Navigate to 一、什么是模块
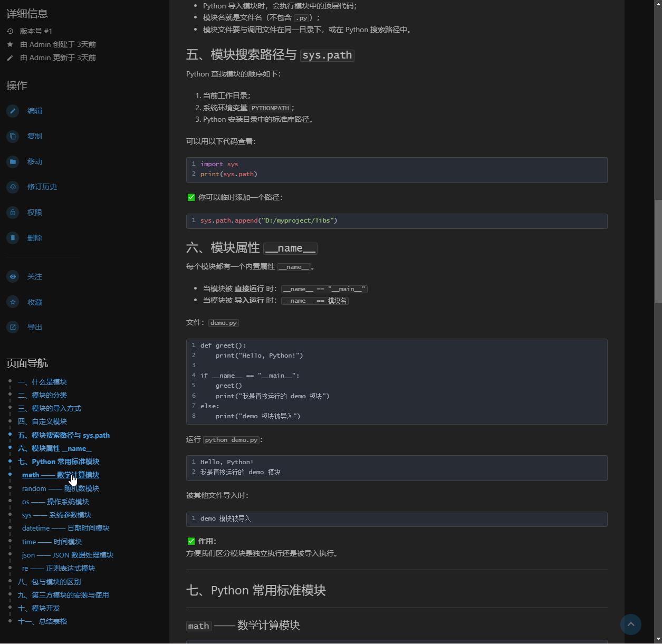The image size is (662, 644). (x=42, y=382)
